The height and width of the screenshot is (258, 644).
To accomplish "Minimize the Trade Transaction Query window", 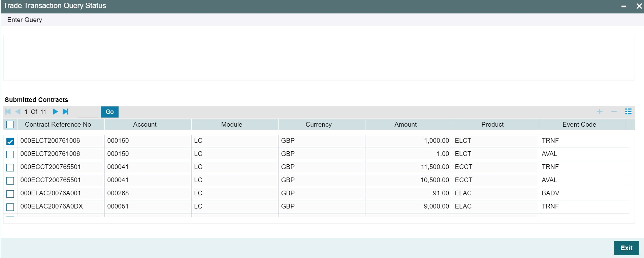I will pyautogui.click(x=624, y=6).
